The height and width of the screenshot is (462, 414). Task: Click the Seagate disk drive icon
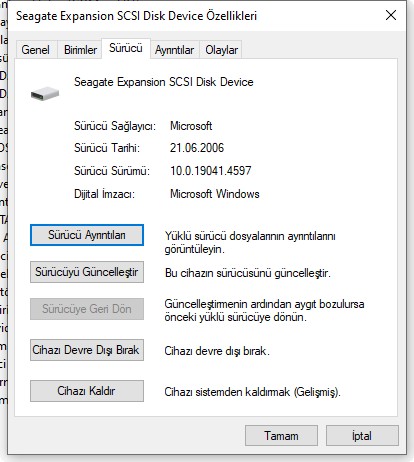click(45, 93)
